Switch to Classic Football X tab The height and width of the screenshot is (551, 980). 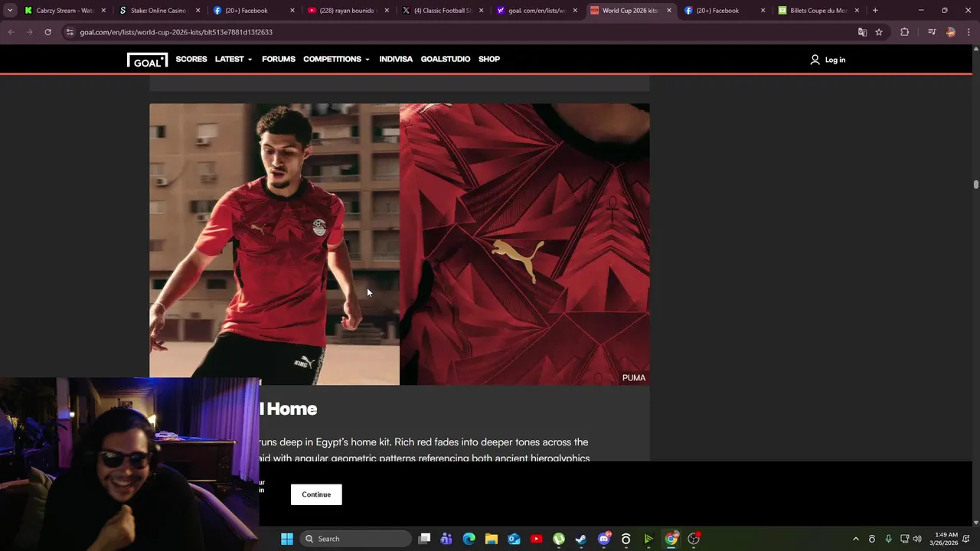(x=443, y=11)
